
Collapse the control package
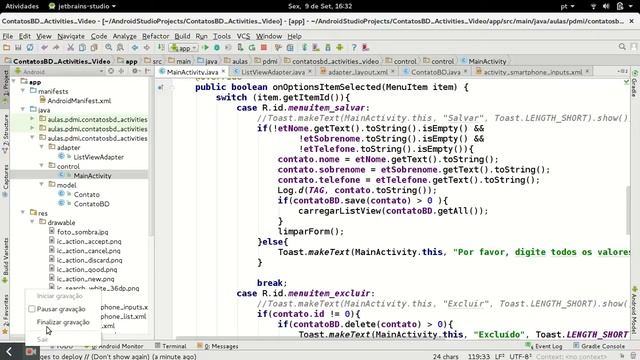click(x=42, y=166)
